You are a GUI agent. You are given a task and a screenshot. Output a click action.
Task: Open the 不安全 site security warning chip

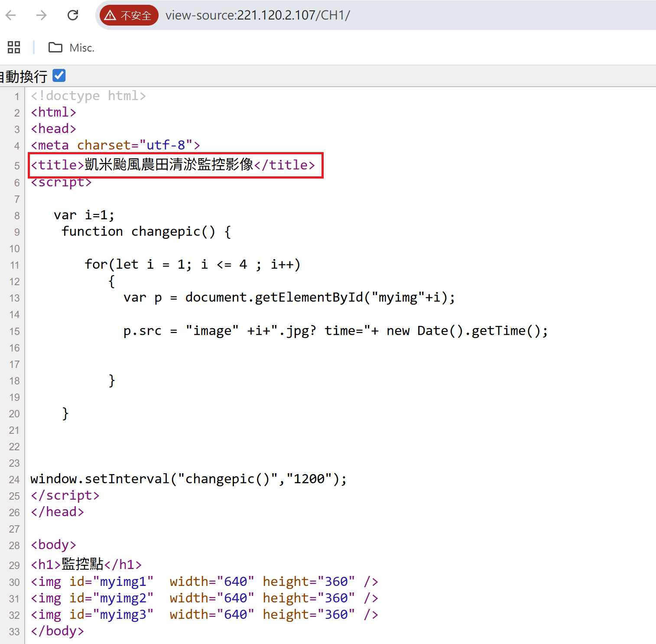(x=129, y=16)
